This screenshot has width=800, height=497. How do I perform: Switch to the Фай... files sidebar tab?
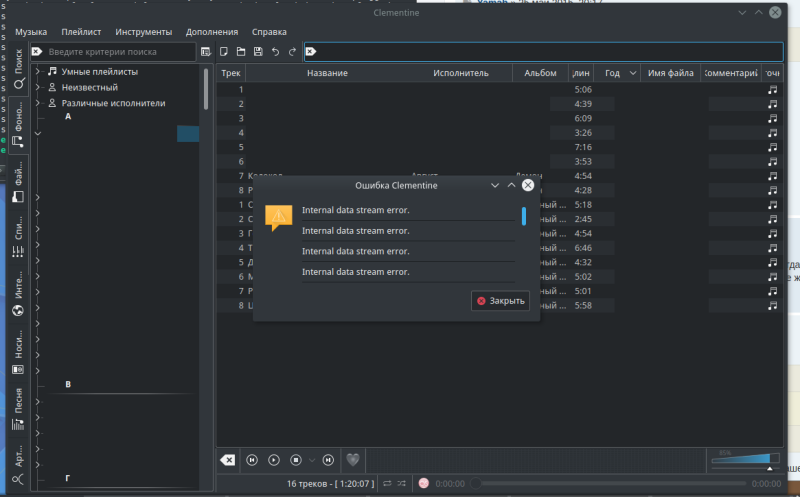(x=18, y=181)
